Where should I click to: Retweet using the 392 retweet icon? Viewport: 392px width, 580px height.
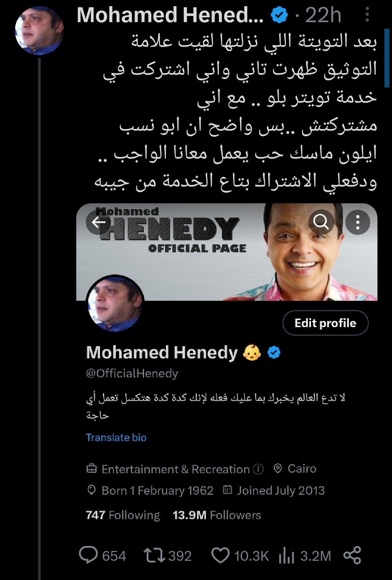click(155, 555)
